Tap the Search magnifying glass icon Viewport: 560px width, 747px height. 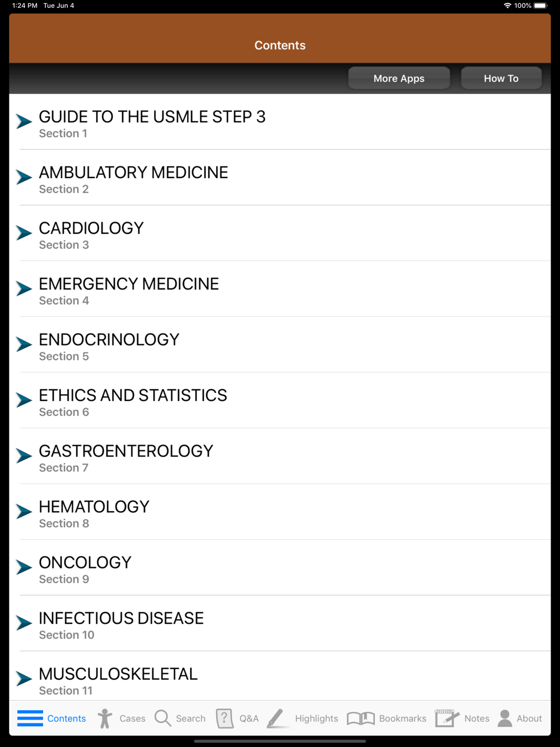tap(162, 718)
